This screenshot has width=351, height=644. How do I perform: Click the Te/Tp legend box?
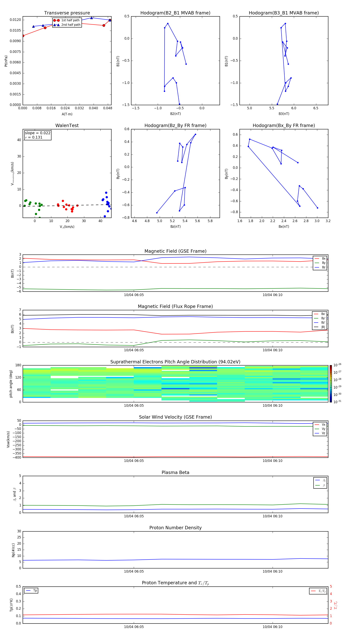[318, 591]
